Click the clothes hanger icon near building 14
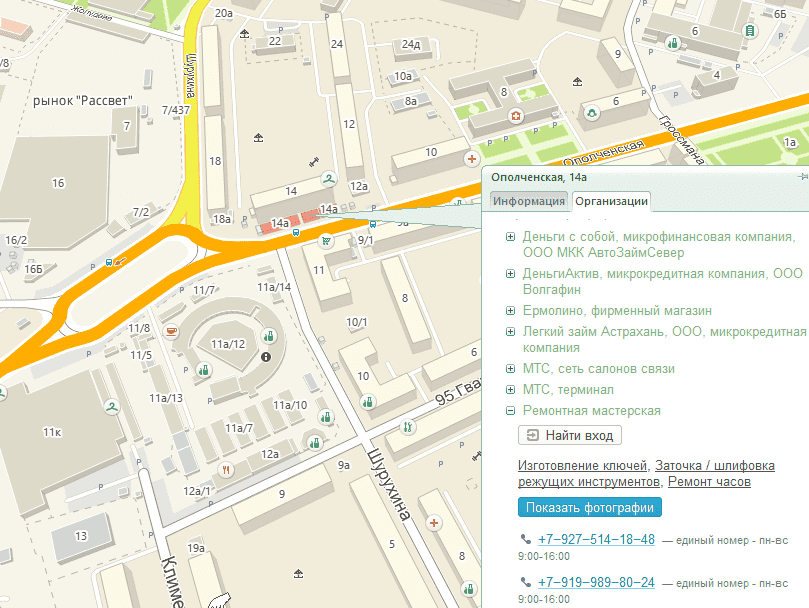The image size is (809, 608). 329,179
